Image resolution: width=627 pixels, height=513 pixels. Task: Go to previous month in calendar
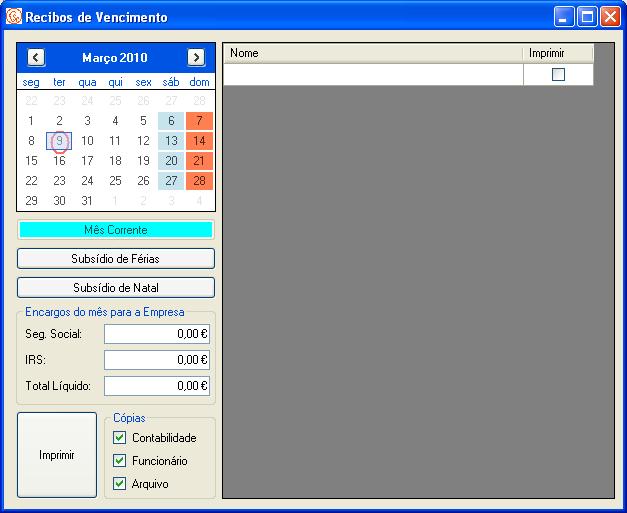[36, 58]
